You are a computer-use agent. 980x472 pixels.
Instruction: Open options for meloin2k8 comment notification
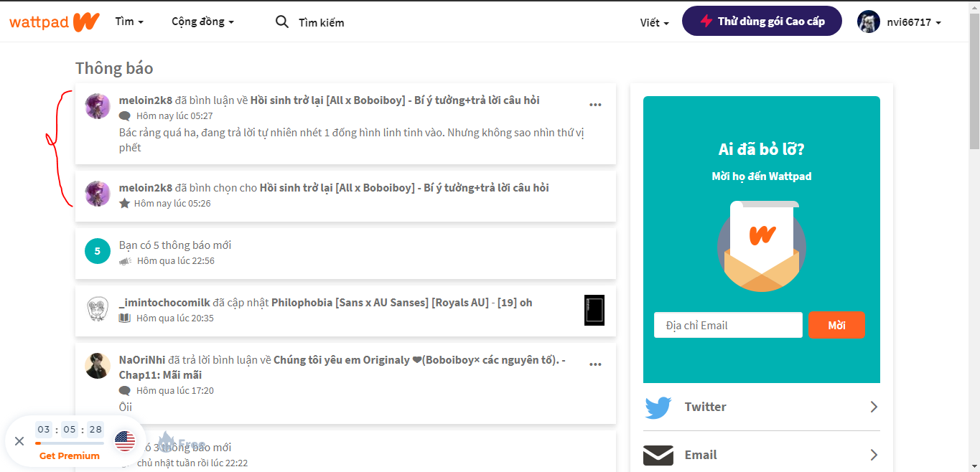595,105
